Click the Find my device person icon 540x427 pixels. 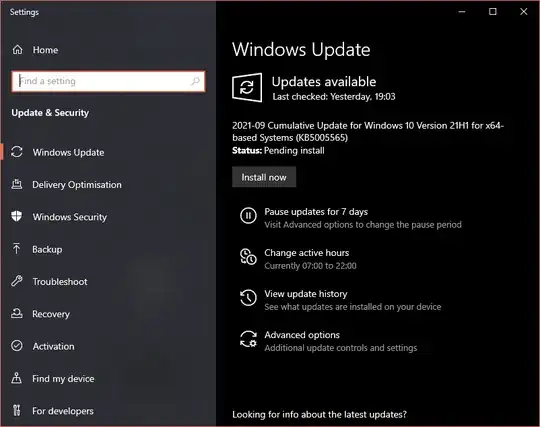17,378
